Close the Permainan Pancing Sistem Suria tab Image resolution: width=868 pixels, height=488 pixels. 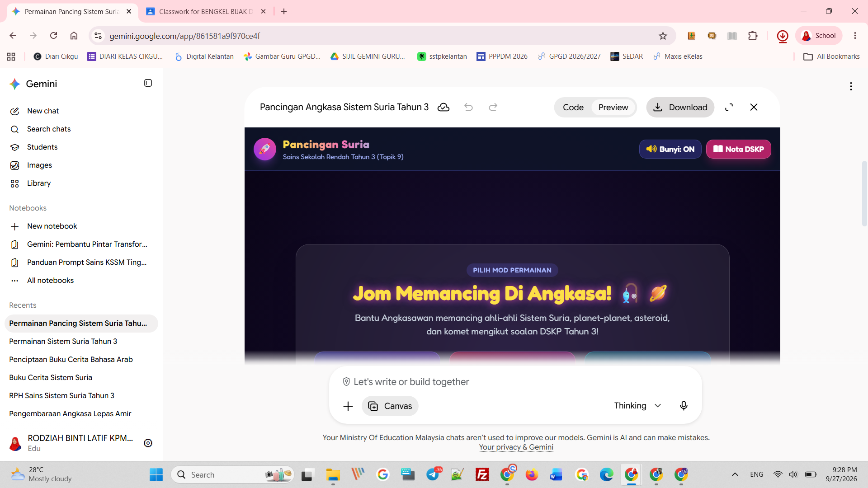coord(129,12)
